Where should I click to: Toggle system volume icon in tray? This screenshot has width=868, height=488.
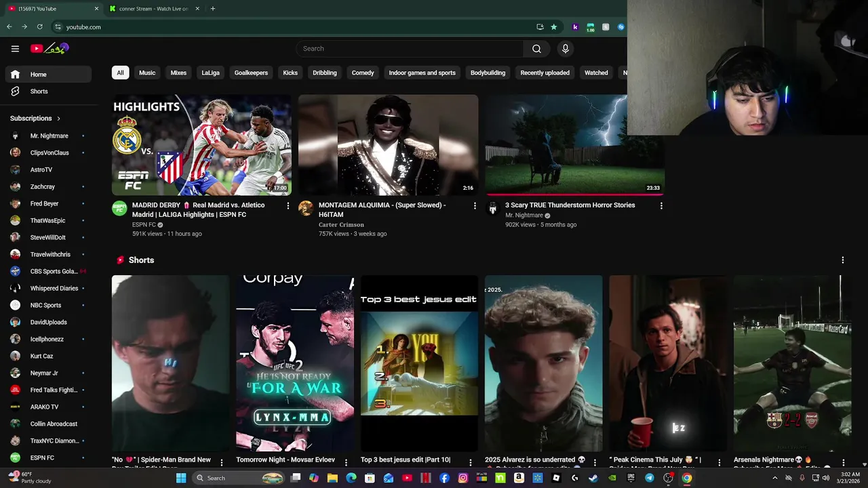point(825,478)
